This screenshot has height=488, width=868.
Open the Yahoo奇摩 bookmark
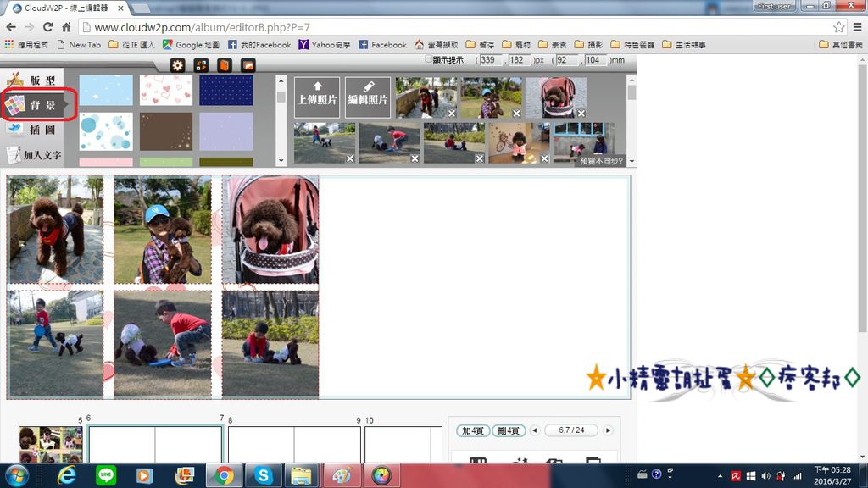tap(325, 45)
